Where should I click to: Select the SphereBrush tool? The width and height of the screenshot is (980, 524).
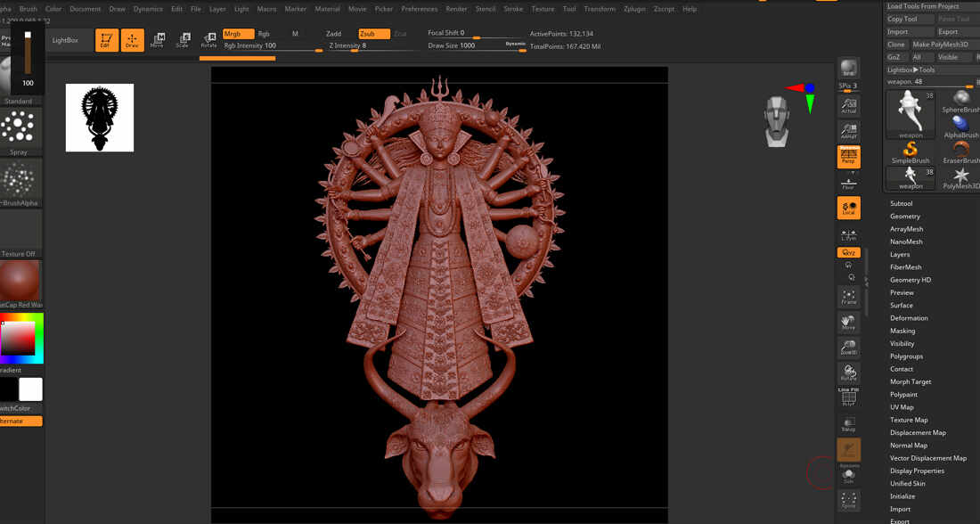tap(960, 102)
